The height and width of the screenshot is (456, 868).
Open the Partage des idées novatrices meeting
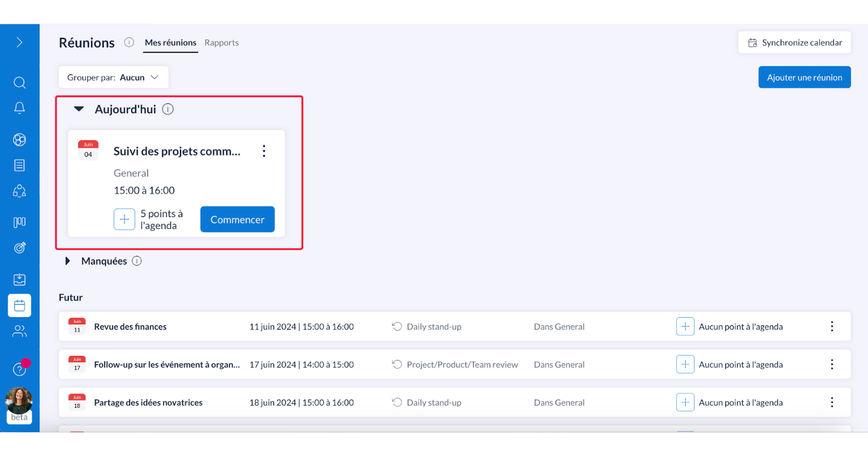(x=148, y=402)
